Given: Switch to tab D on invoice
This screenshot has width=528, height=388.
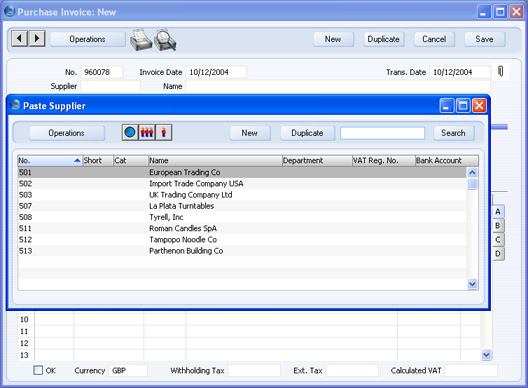Looking at the screenshot, I should [498, 254].
